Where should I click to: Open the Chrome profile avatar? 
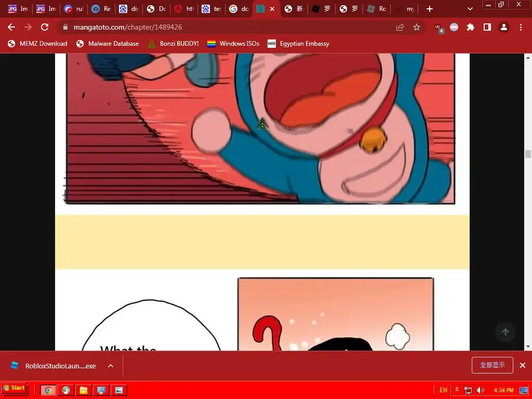(504, 27)
